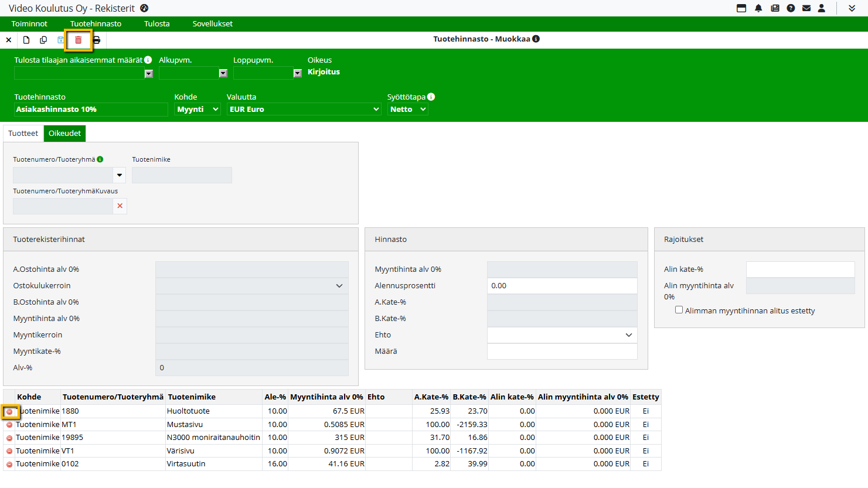Viewport: 868px width, 488px height.
Task: Click the Alennusprosentti input field
Action: (x=561, y=286)
